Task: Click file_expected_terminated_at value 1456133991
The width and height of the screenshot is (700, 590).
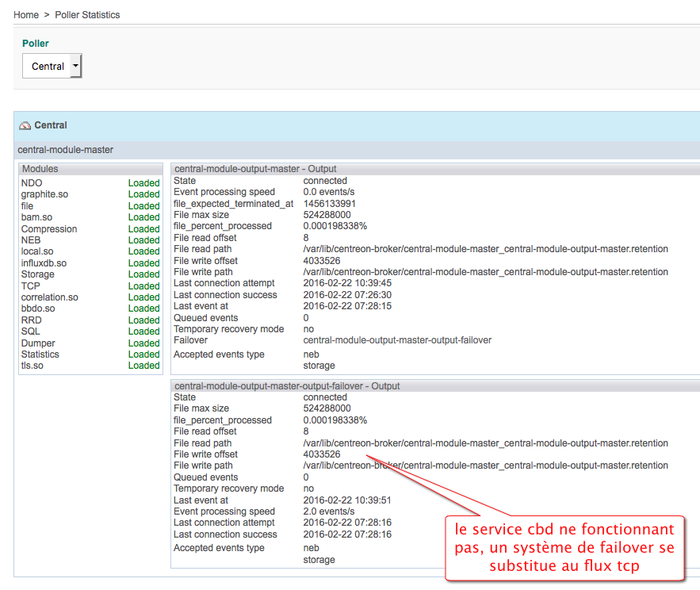Action: [329, 204]
